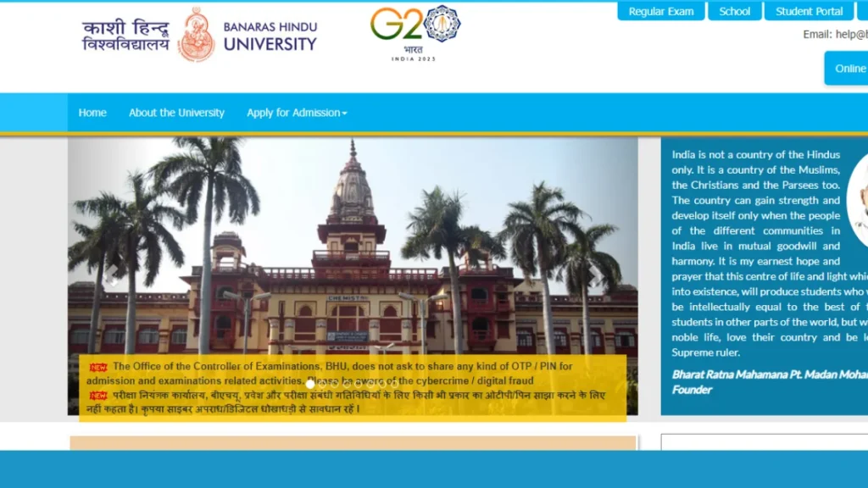This screenshot has height=488, width=868.
Task: Click the BHU emblem logo
Action: (x=196, y=35)
